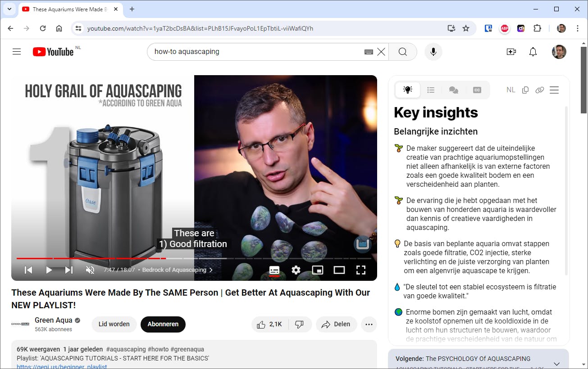The width and height of the screenshot is (588, 369).
Task: View site information in the address bar
Action: tap(78, 28)
